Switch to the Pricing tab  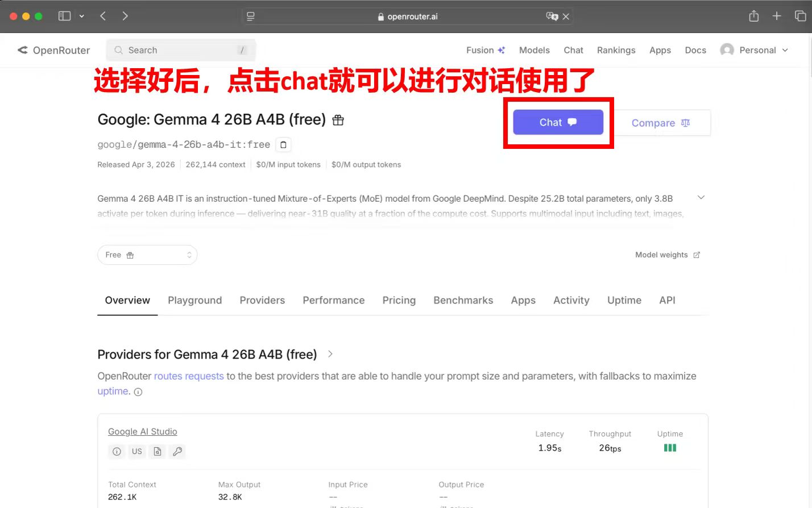pos(399,300)
